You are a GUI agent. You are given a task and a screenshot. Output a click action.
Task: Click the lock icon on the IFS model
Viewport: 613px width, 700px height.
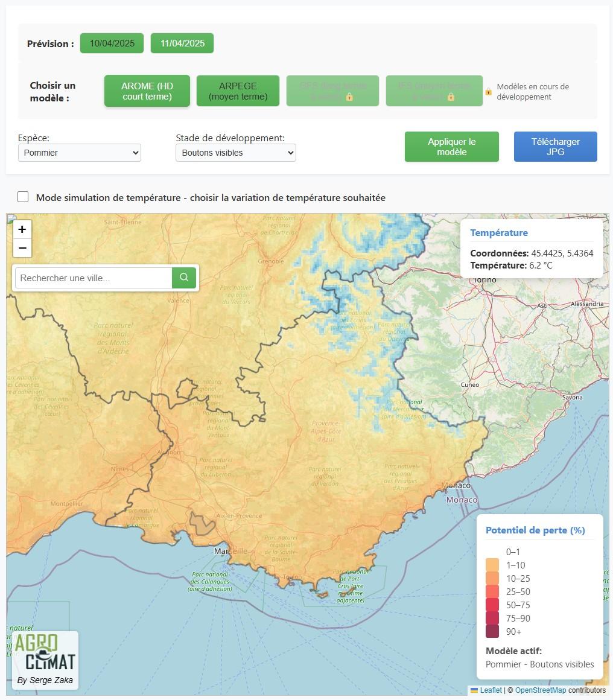(451, 97)
